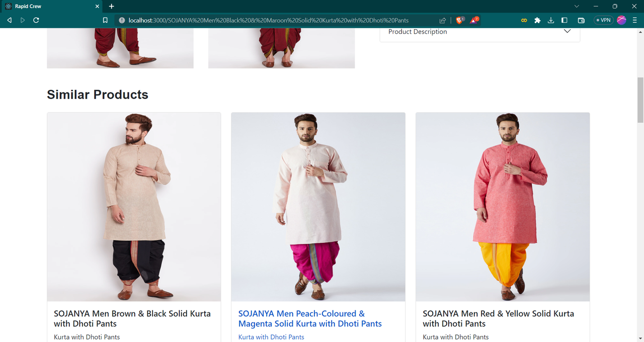The width and height of the screenshot is (644, 342).
Task: Click 'Kurta with Dhoti Pants' under Brown & Black product
Action: click(87, 337)
